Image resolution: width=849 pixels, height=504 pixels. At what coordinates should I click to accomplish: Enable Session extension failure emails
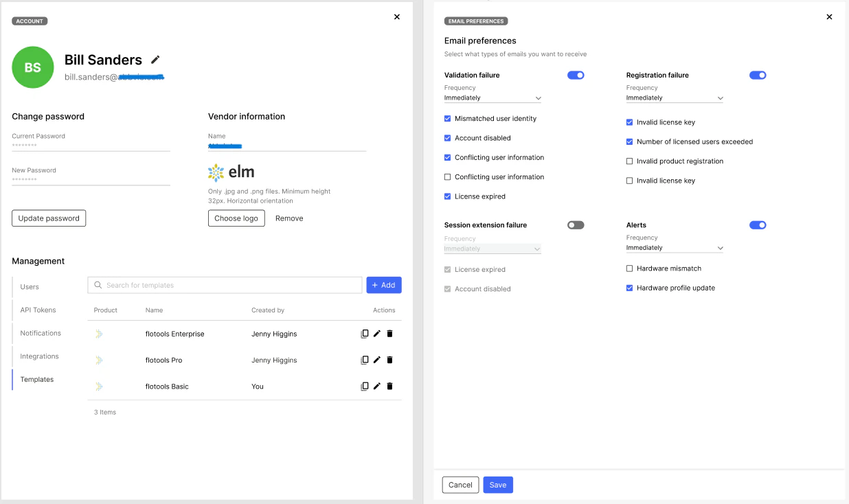point(575,225)
